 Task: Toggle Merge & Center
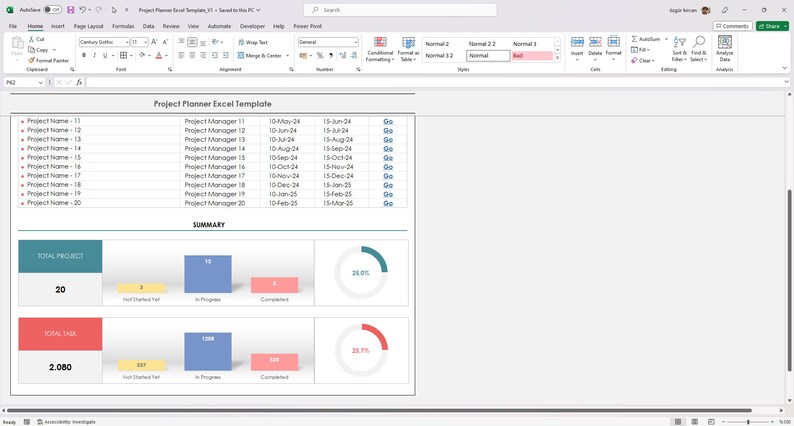(260, 55)
